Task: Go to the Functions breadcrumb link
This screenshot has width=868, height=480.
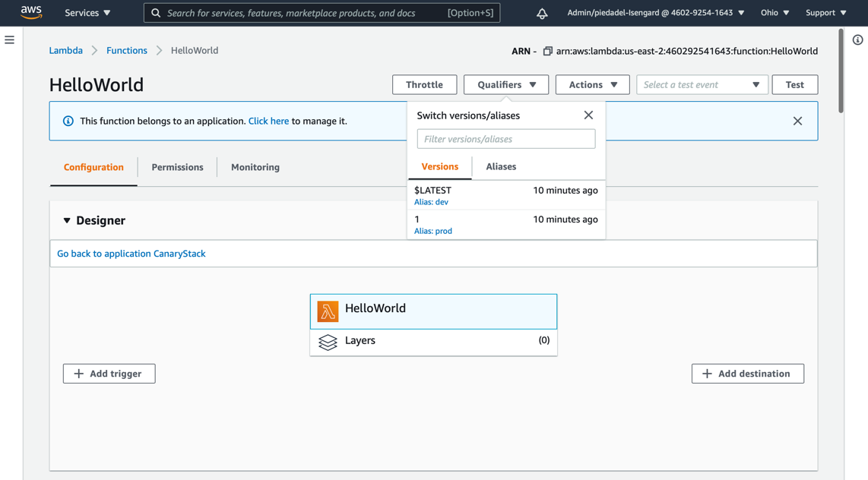Action: coord(127,50)
